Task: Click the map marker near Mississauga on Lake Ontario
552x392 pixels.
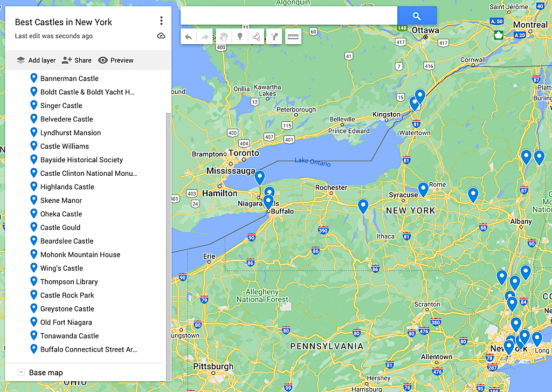Action: pyautogui.click(x=260, y=177)
